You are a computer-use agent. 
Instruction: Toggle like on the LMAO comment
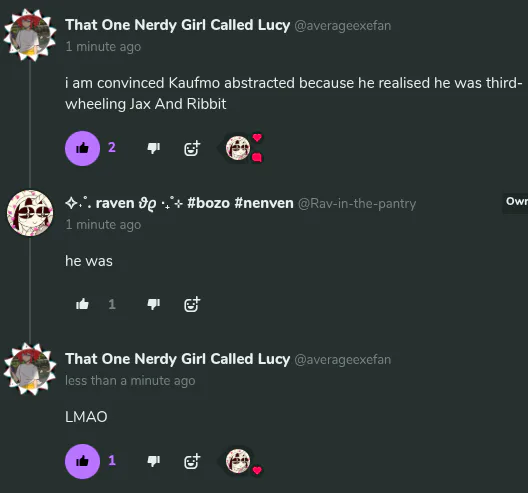click(82, 461)
